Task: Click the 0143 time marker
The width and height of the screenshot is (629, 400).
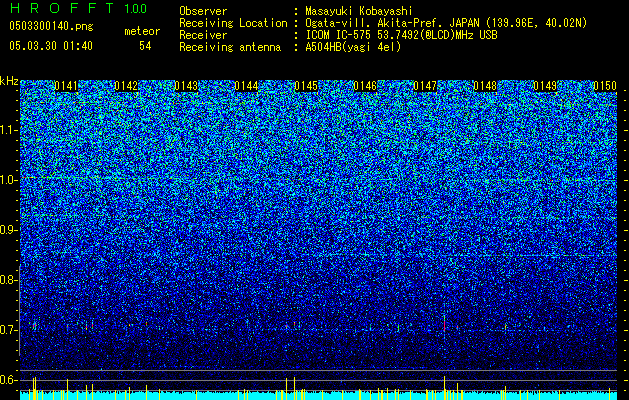Action: [186, 86]
